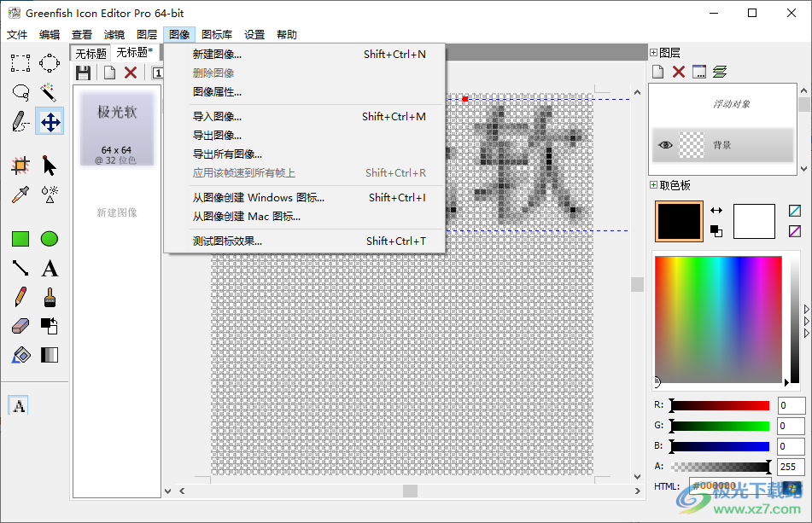812x523 pixels.
Task: Switch to the first 无标题 tab
Action: (x=90, y=51)
